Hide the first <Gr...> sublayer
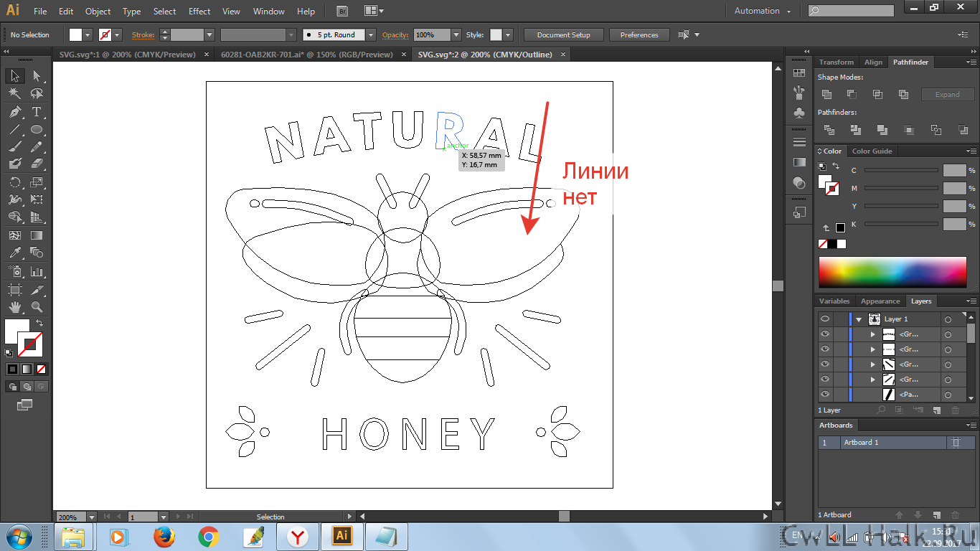This screenshot has height=551, width=980. [x=825, y=334]
